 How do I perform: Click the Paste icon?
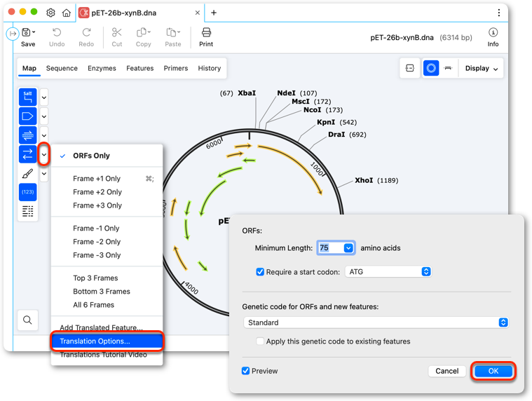coord(171,32)
